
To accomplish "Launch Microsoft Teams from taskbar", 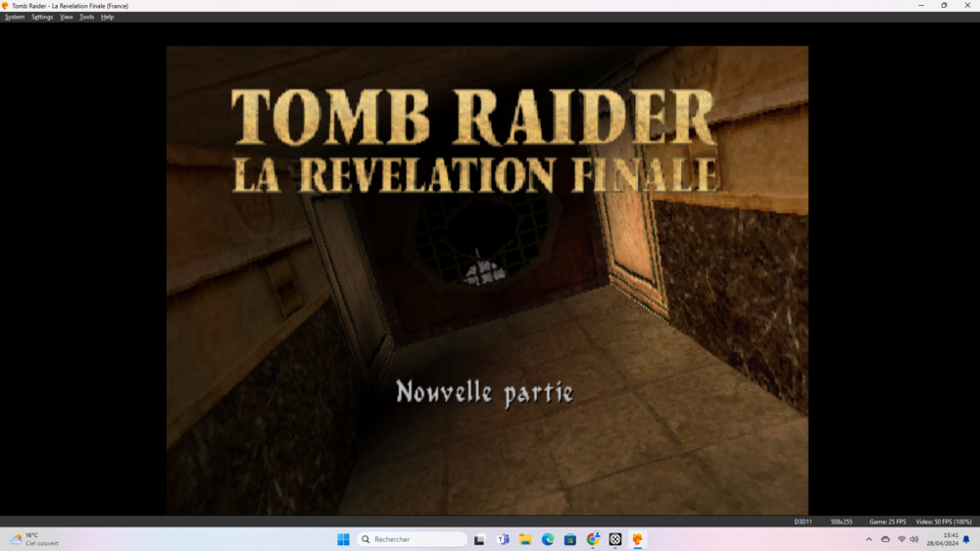I will tap(503, 539).
